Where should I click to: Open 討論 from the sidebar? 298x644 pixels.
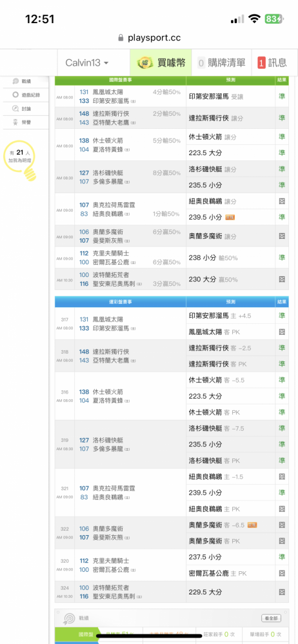pyautogui.click(x=26, y=109)
